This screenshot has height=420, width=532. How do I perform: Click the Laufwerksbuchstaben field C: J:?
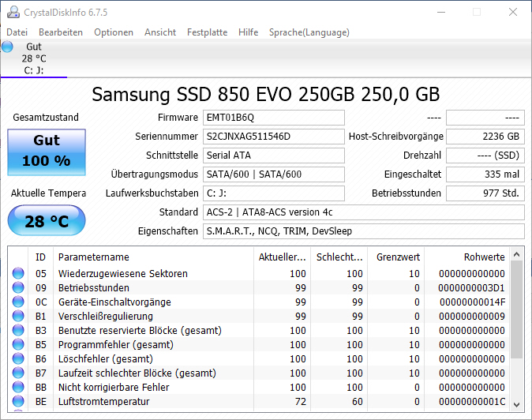click(x=274, y=193)
